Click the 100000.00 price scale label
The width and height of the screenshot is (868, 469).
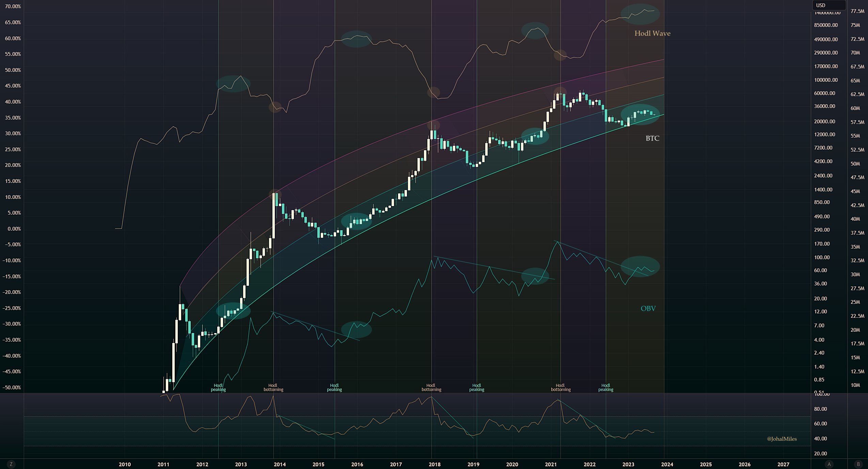(826, 80)
